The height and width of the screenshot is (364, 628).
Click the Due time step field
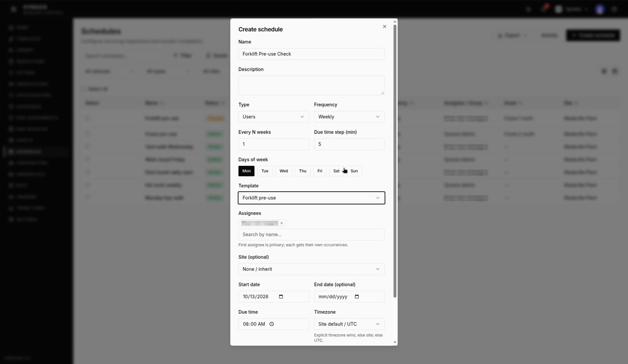pos(349,144)
